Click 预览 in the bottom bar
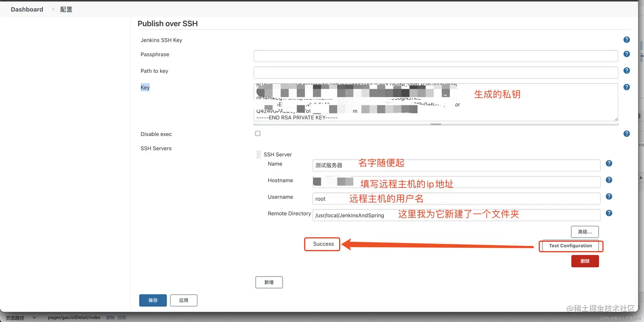This screenshot has width=644, height=322. coord(122,318)
